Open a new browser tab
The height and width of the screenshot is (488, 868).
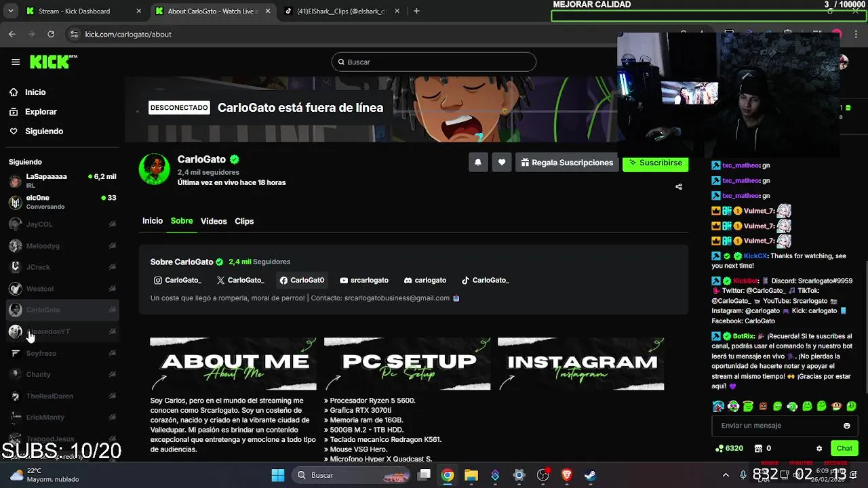[x=416, y=11]
